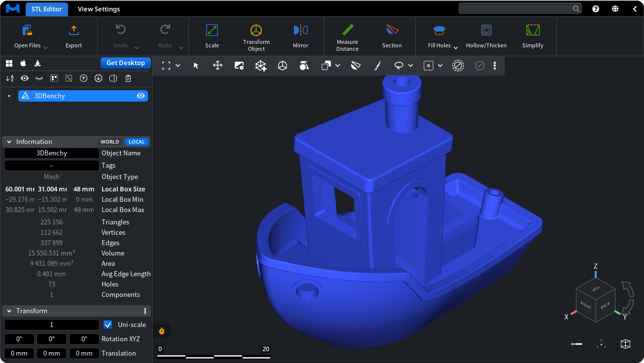
Task: Select the arrow pointer tool in viewport toolbar
Action: (x=196, y=66)
